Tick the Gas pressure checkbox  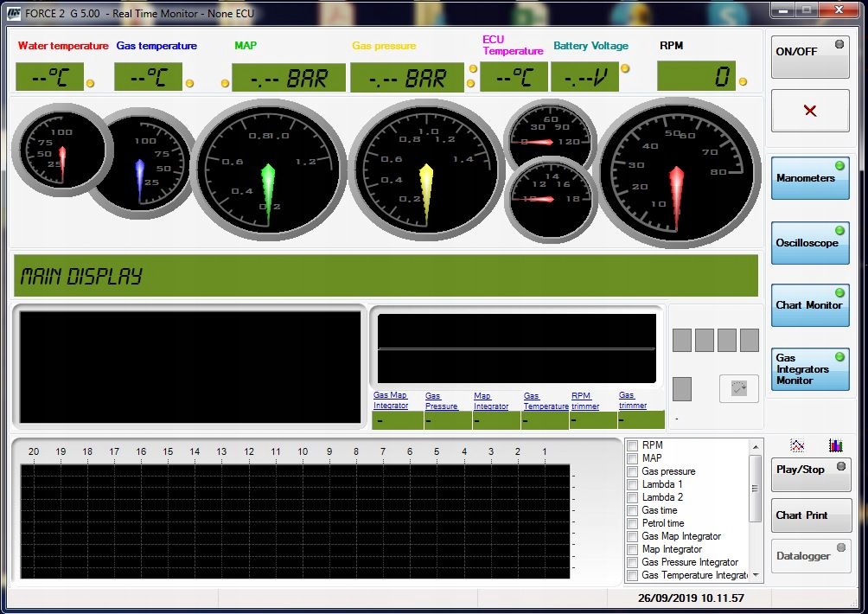pyautogui.click(x=633, y=471)
